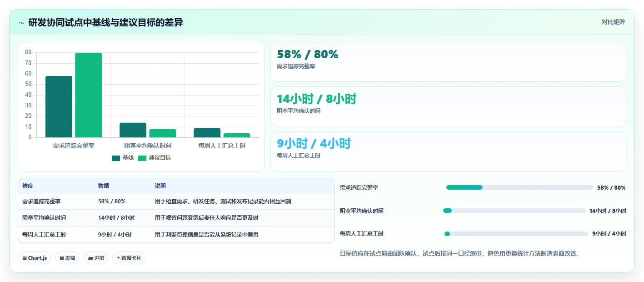Click the 需求追踪完整率 progress bar
644x282 pixels.
click(520, 187)
